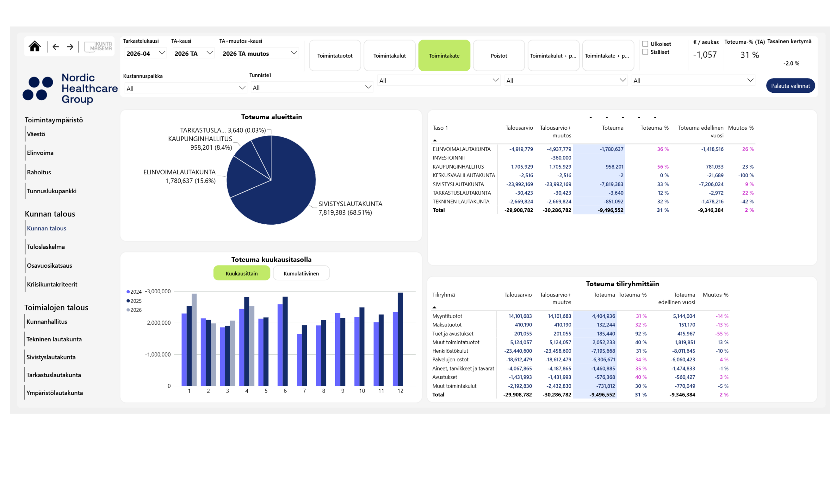Image resolution: width=830 pixels, height=504 pixels.
Task: Go to the home page icon
Action: [34, 46]
